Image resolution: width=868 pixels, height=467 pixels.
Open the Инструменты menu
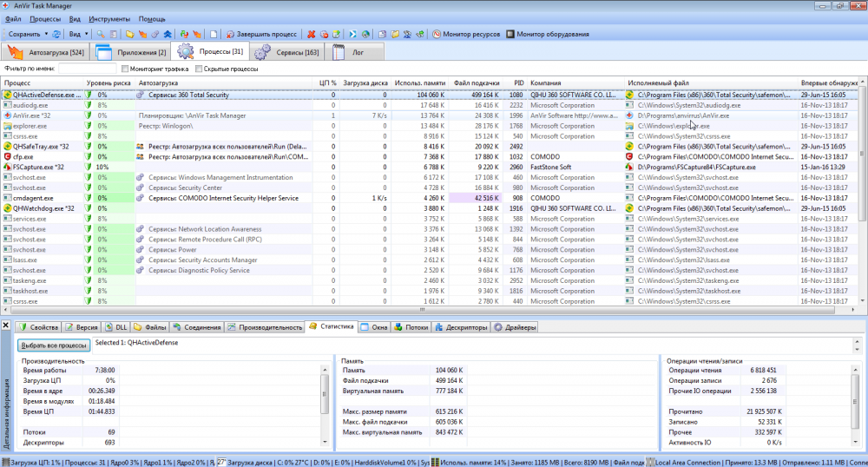click(x=109, y=19)
